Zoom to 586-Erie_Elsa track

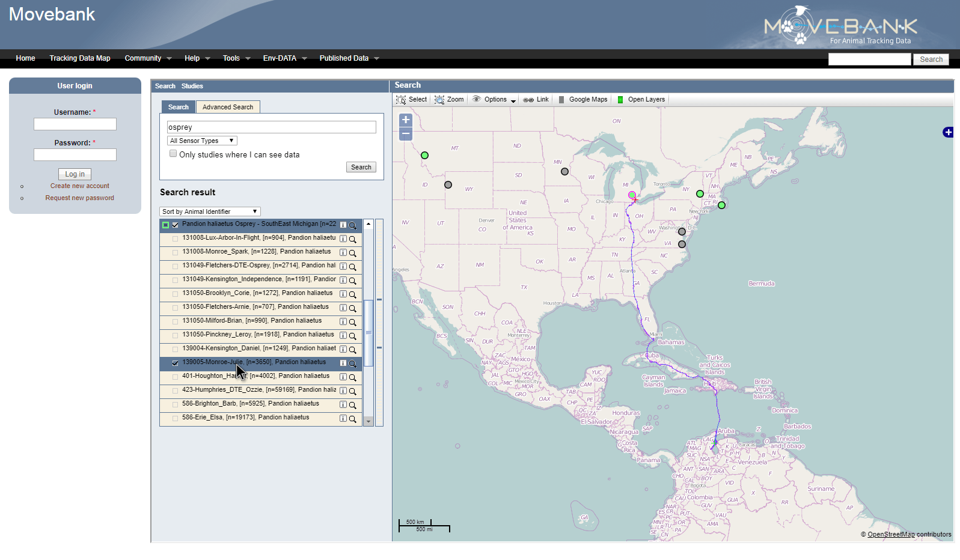(353, 419)
